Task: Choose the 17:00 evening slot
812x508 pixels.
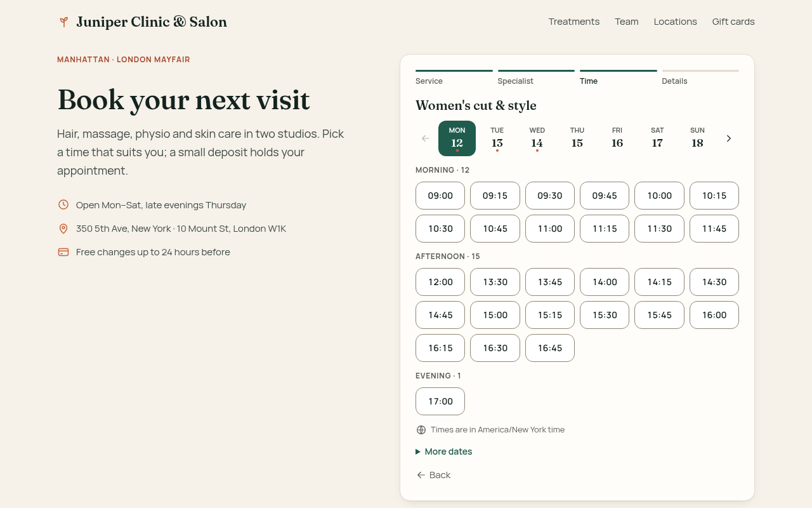Action: (440, 401)
